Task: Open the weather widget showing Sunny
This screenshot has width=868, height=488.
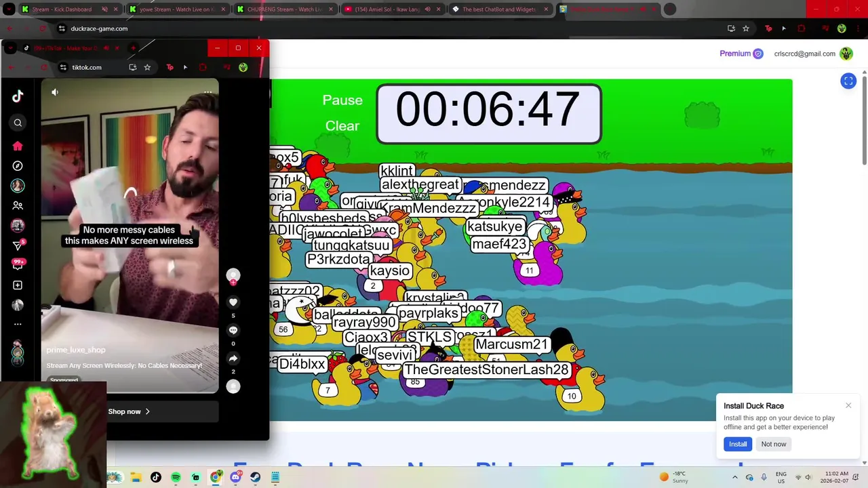Action: pos(673,477)
